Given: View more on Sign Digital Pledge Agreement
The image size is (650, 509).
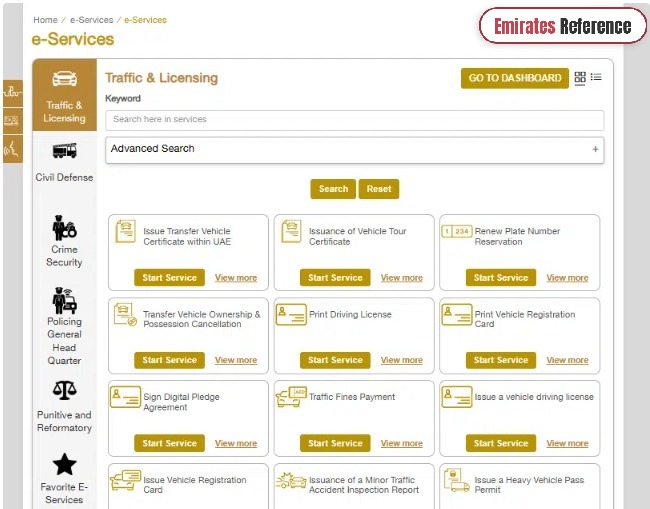Looking at the screenshot, I should (x=236, y=444).
